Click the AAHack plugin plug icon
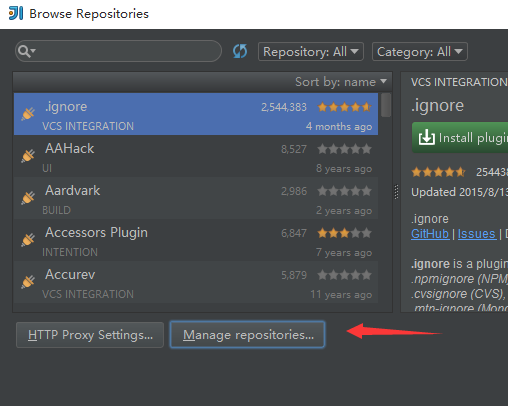The height and width of the screenshot is (406, 508). coord(28,156)
